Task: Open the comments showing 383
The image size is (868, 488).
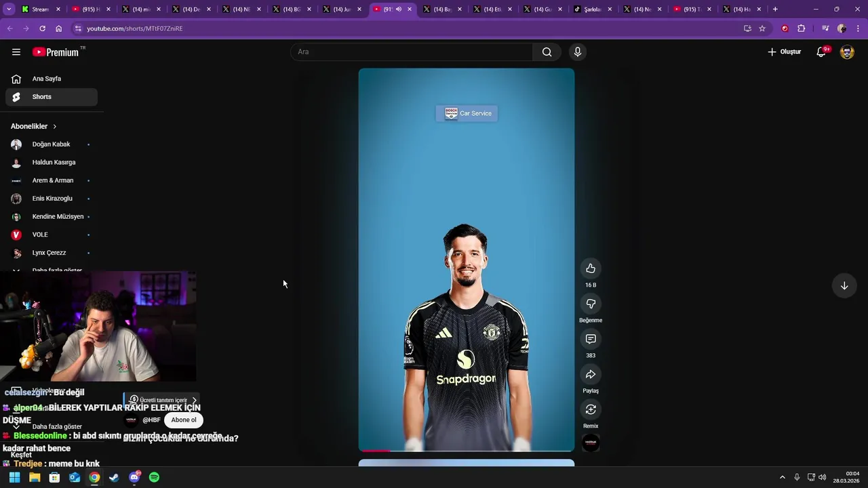Action: point(591,339)
